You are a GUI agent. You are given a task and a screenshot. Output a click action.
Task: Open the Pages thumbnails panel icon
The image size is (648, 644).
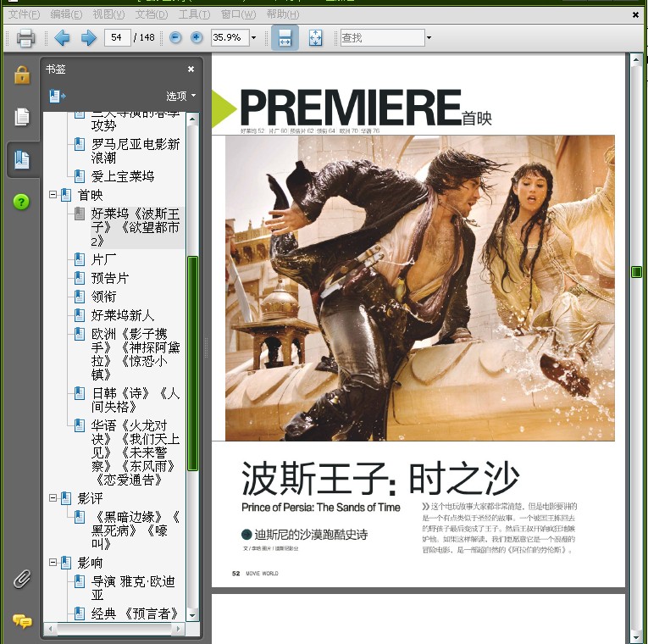22,117
